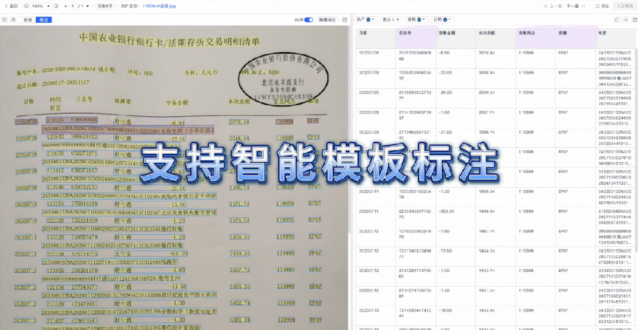Click the refresh icon above the results table

point(617,20)
